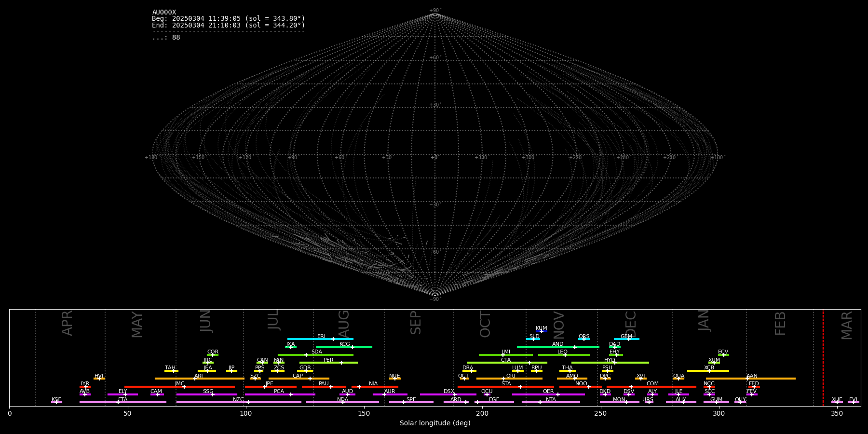Viewport: 868px width, 434px height.
Task: Click the 200 tick on solar longitude axis
Action: 482,413
